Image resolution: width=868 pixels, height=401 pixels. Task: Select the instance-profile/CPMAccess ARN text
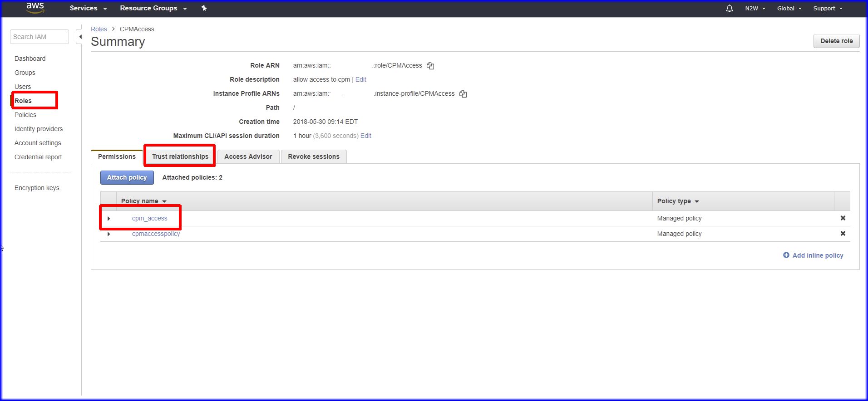tap(374, 93)
